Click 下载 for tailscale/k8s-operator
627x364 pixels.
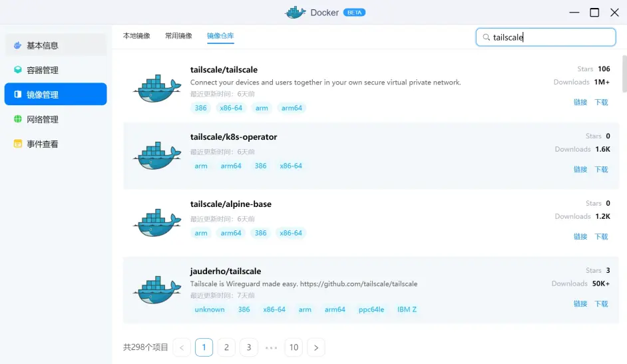[601, 170]
